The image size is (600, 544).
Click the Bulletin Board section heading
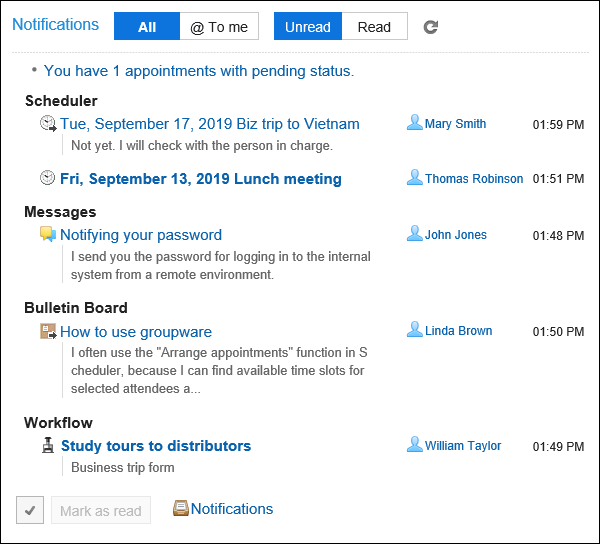coord(76,308)
